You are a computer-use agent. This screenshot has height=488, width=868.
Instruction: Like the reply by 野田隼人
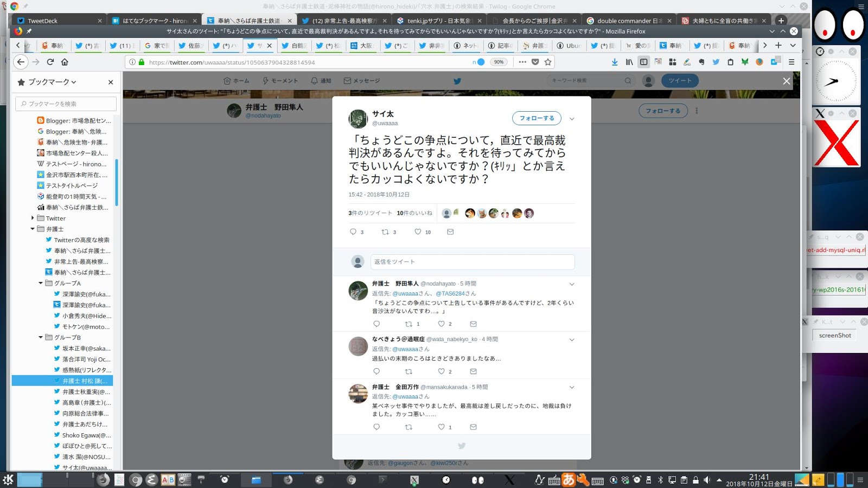[442, 324]
